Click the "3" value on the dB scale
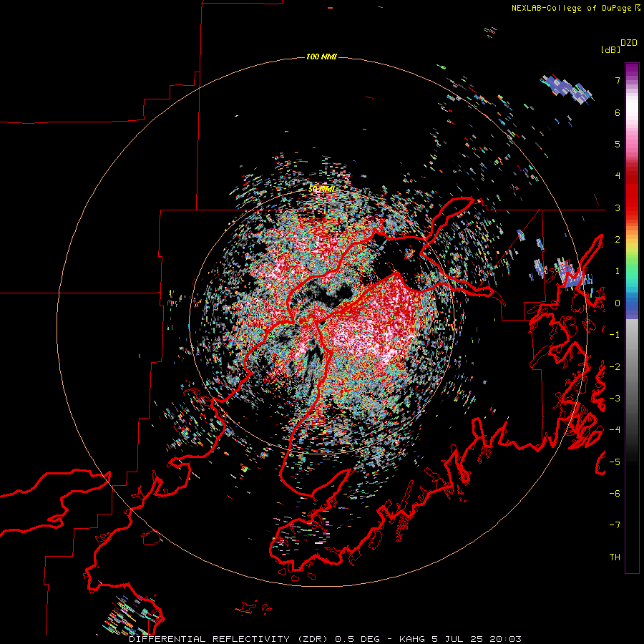Screen dimensions: 644x644 click(618, 208)
